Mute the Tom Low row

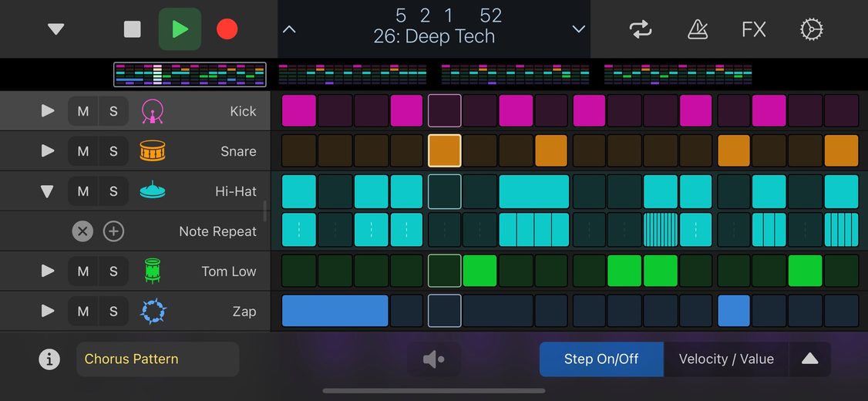pos(83,271)
